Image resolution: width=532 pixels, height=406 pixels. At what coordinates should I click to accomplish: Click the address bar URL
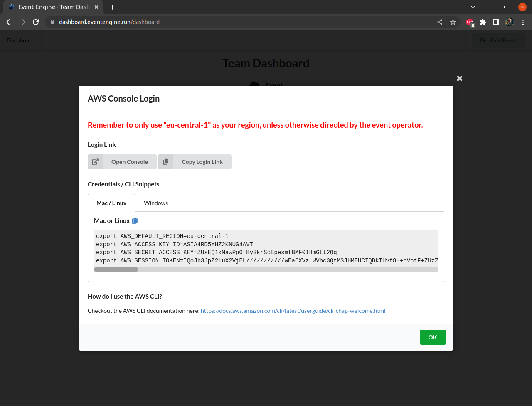109,22
